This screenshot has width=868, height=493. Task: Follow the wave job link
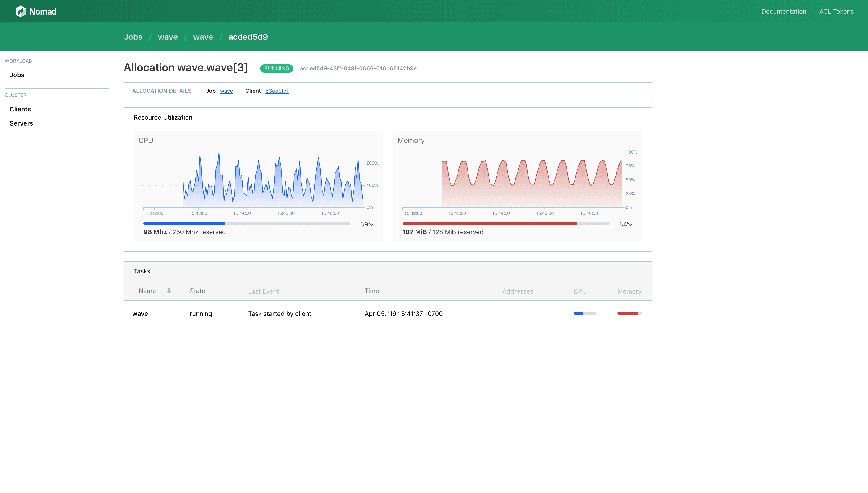(x=226, y=91)
